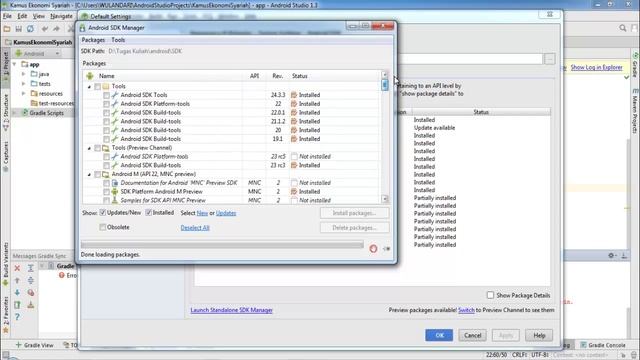The width and height of the screenshot is (640, 360).
Task: Click the Help button in Default Settings
Action: pyautogui.click(x=539, y=335)
